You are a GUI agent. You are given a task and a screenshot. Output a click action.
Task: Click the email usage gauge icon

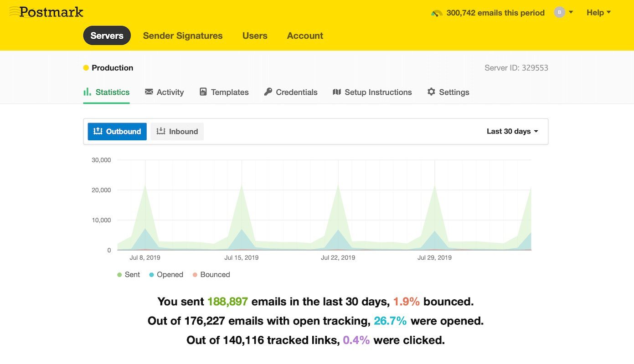pyautogui.click(x=437, y=13)
